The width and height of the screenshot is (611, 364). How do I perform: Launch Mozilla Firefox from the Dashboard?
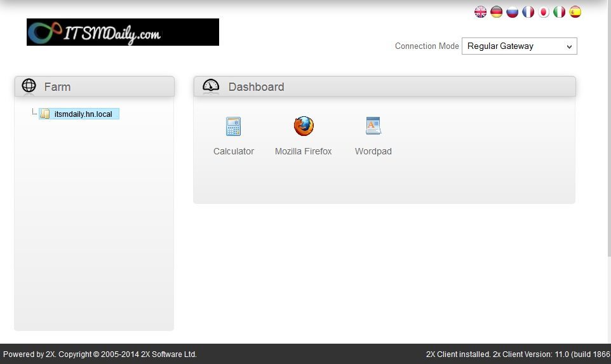pyautogui.click(x=304, y=126)
